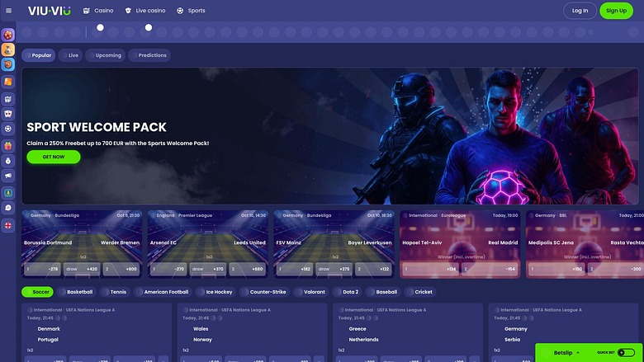This screenshot has height=362, width=644.
Task: Expand the Betslip panel
Action: 566,353
